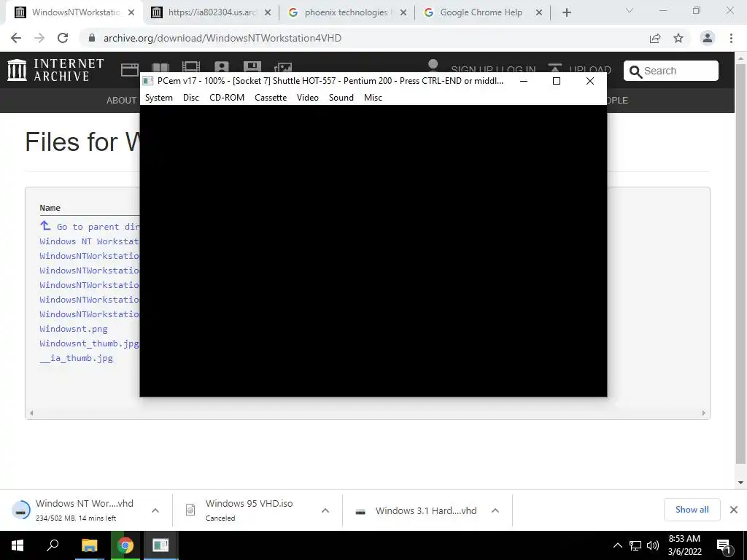This screenshot has height=560, width=747.
Task: Open the ABOUT link in Archive nav
Action: 122,101
